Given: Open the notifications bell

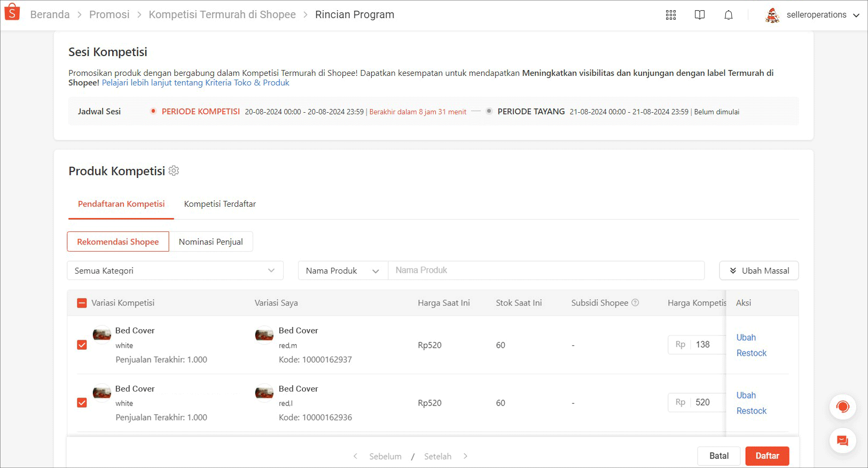Looking at the screenshot, I should pyautogui.click(x=728, y=15).
